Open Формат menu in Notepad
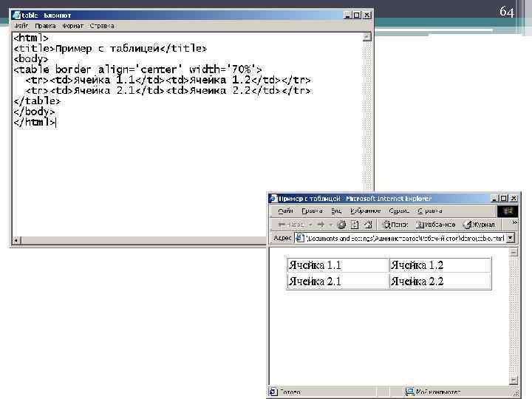 click(x=72, y=26)
